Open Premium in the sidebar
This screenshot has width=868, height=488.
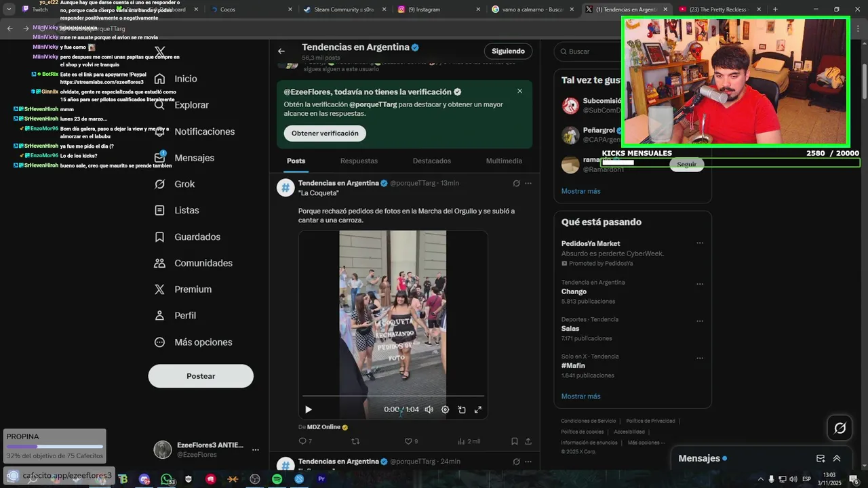[x=182, y=289]
